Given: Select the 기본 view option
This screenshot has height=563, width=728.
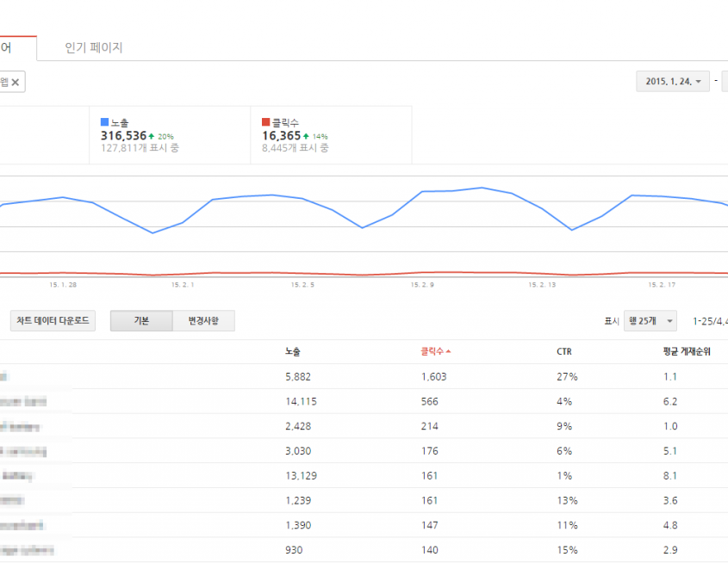Looking at the screenshot, I should (140, 320).
